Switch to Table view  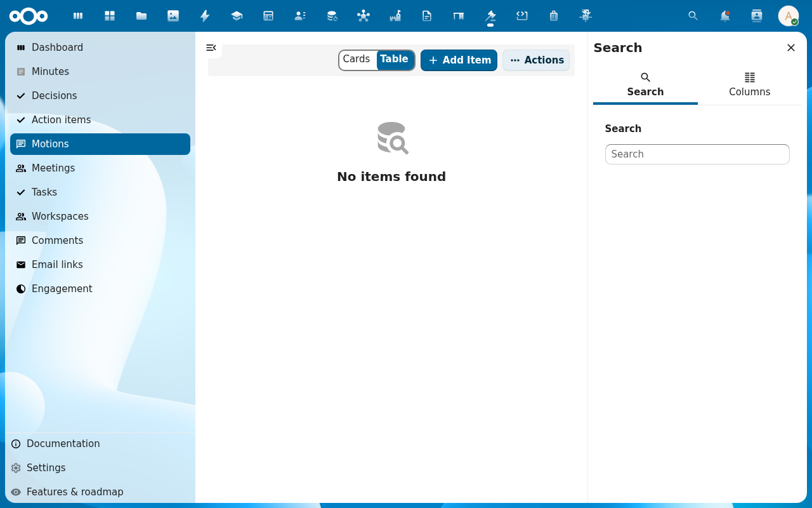tap(395, 60)
